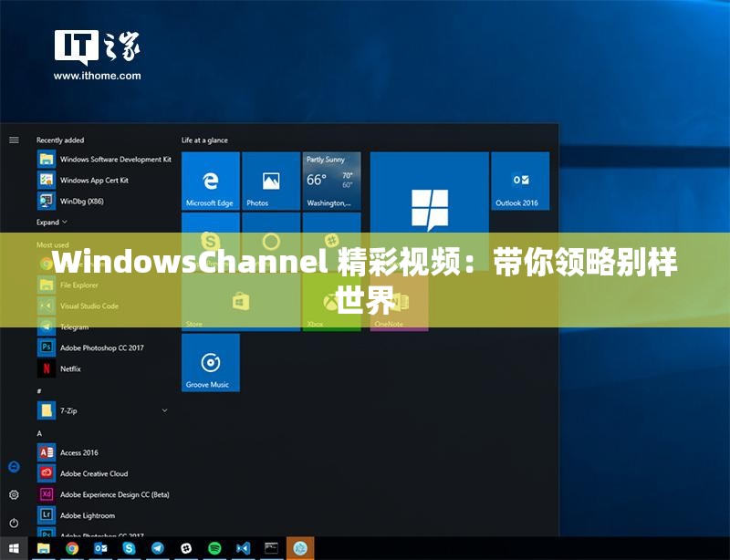Click the Power icon in Start
This screenshot has height=560, width=730.
[14, 523]
